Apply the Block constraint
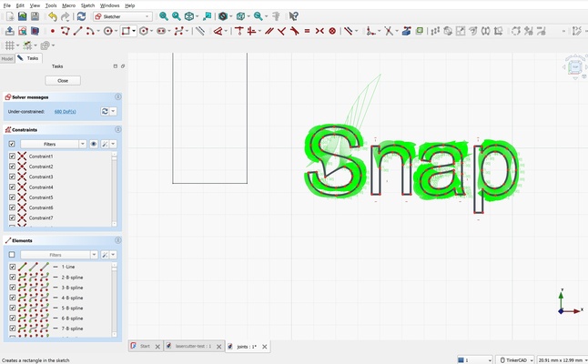 pos(332,31)
